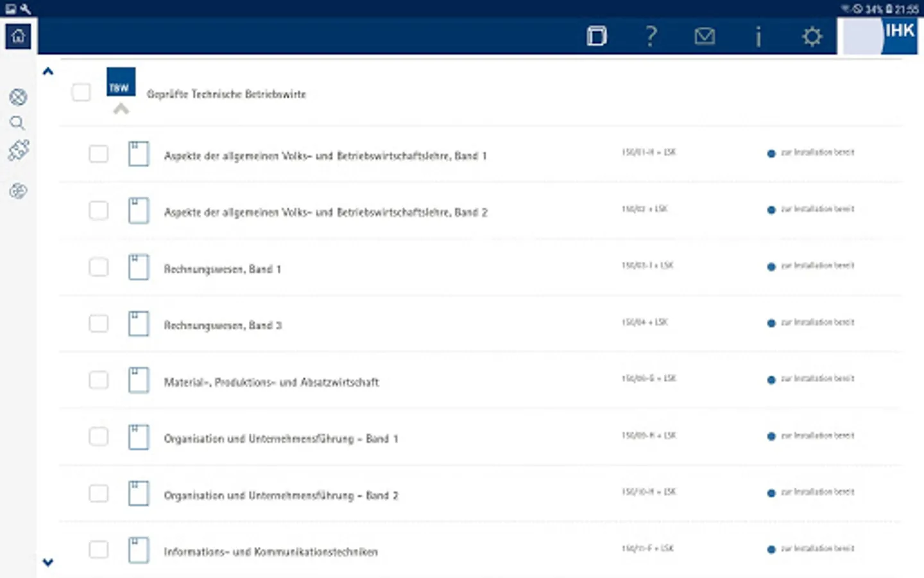Open the mail envelope icon
The image size is (924, 578).
tap(704, 36)
